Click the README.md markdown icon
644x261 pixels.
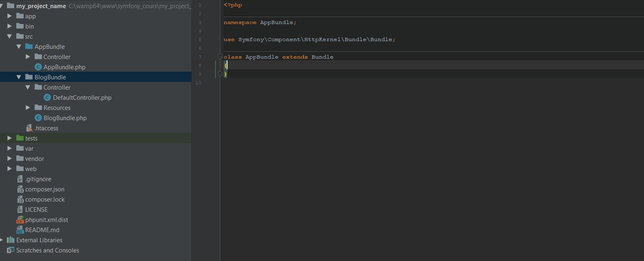click(x=20, y=230)
